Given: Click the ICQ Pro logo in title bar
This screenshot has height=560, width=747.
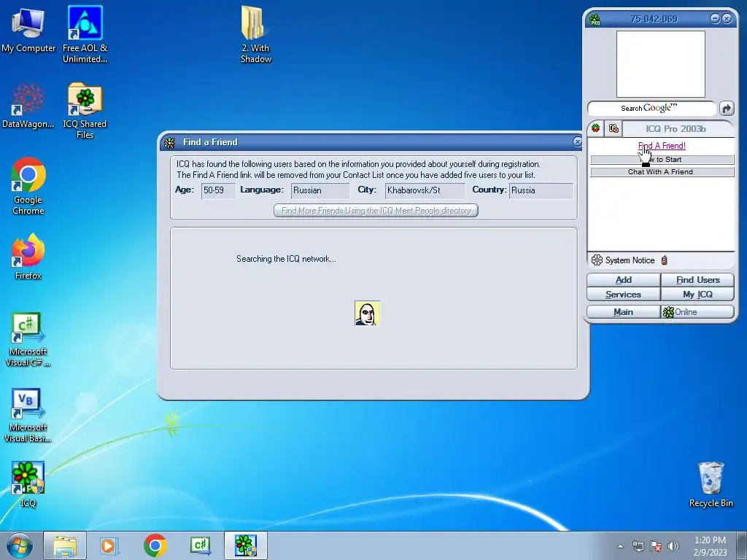Looking at the screenshot, I should tap(595, 20).
